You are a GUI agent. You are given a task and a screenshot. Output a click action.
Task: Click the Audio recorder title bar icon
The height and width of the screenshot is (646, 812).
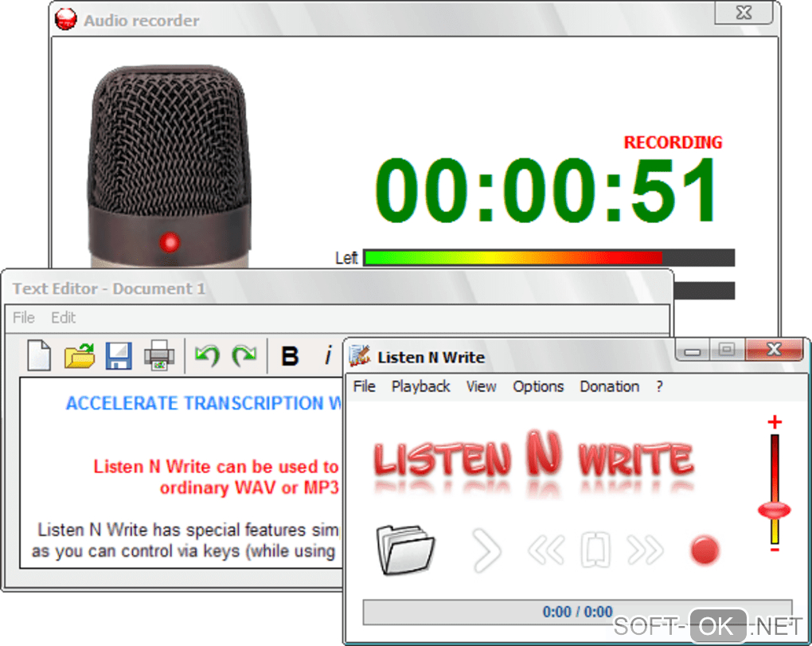(66, 20)
